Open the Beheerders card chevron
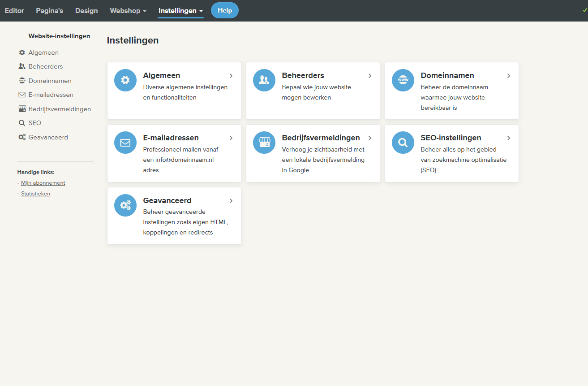588x386 pixels. tap(370, 76)
